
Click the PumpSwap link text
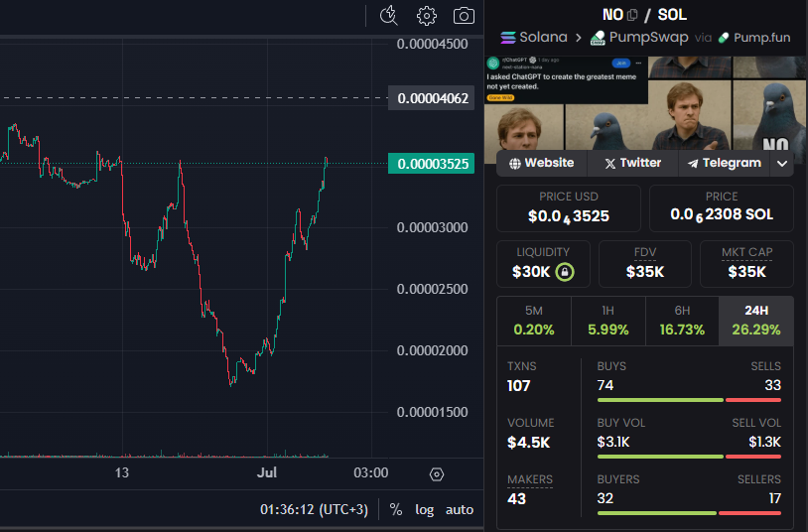648,37
